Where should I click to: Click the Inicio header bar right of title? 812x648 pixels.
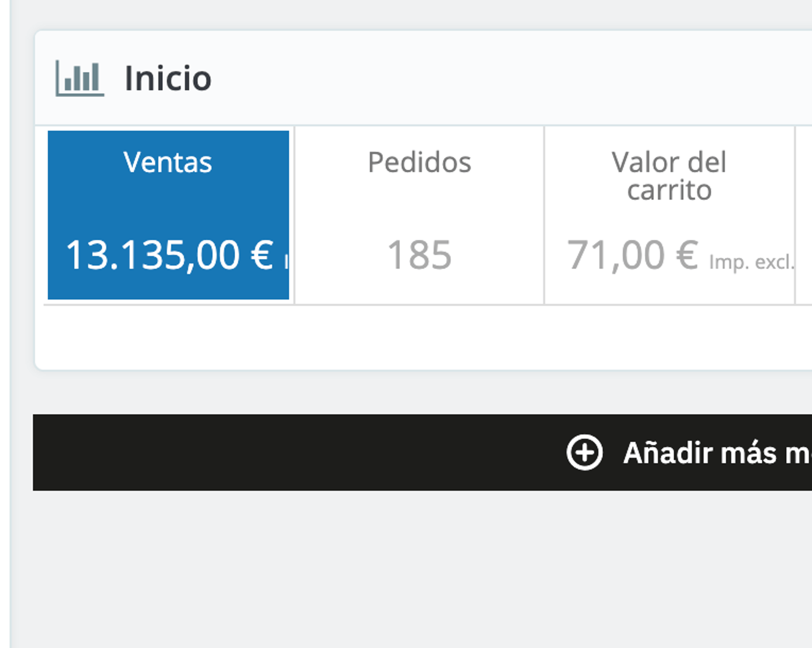(507, 78)
